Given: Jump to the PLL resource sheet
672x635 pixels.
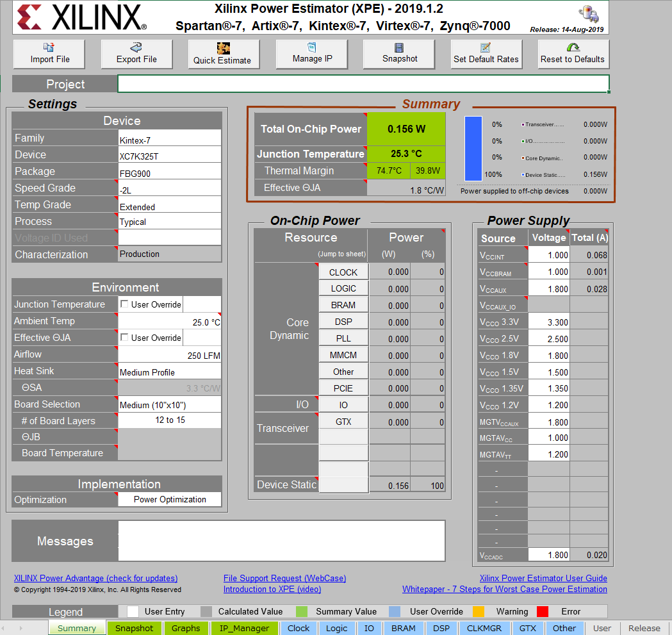Looking at the screenshot, I should point(343,338).
